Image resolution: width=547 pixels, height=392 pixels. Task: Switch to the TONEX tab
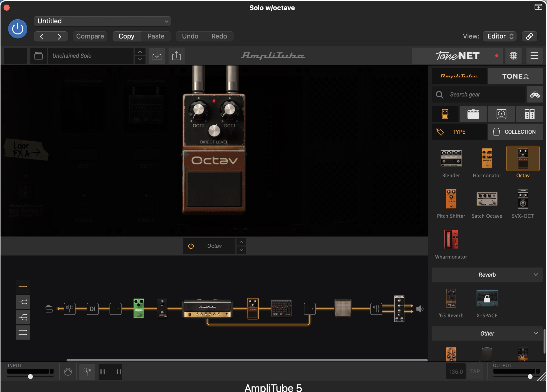pyautogui.click(x=515, y=76)
